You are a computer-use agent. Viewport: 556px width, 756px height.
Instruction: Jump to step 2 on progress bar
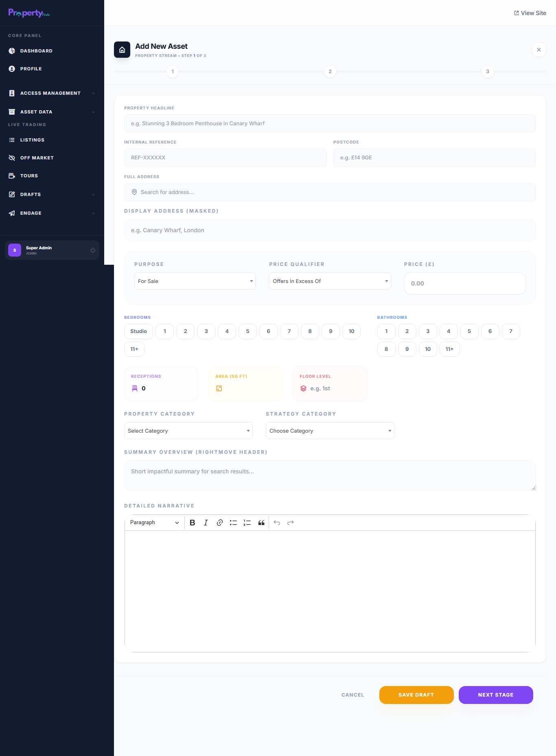330,72
